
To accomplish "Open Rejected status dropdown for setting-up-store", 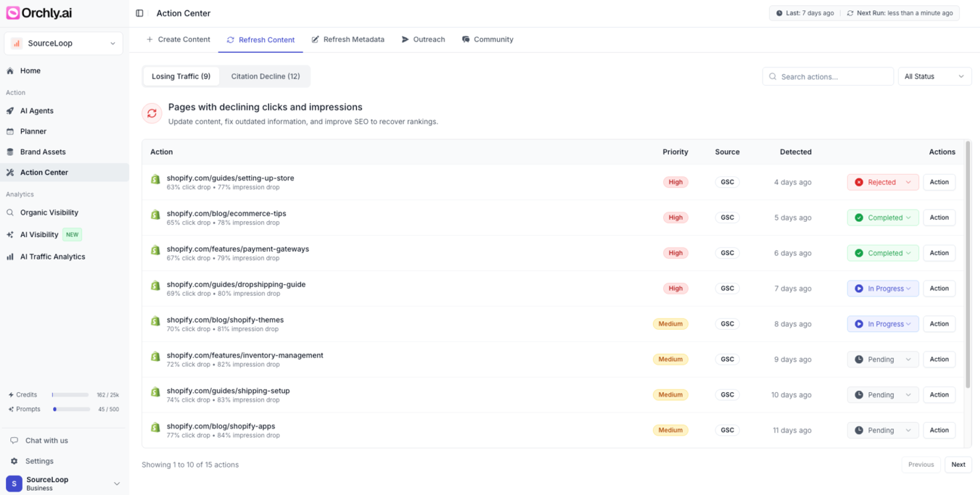I will tap(883, 183).
